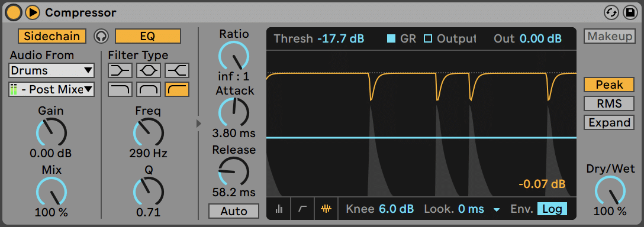Click the 290 Hz frequency value
Image resolution: width=644 pixels, height=227 pixels.
tap(148, 154)
